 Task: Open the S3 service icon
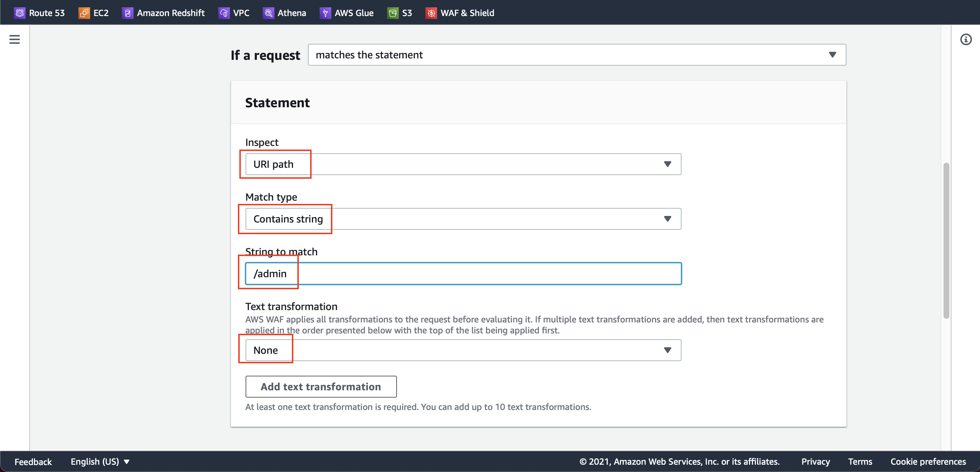[x=393, y=13]
